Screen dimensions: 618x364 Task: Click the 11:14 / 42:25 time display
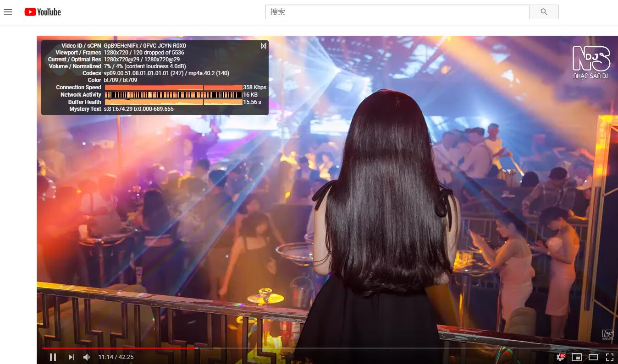pyautogui.click(x=116, y=357)
